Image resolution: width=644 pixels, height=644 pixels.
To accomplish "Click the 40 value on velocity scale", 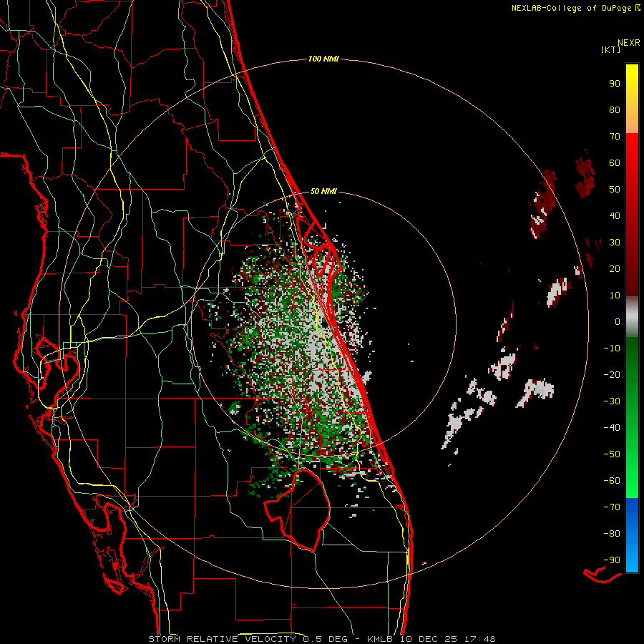I will pyautogui.click(x=615, y=215).
